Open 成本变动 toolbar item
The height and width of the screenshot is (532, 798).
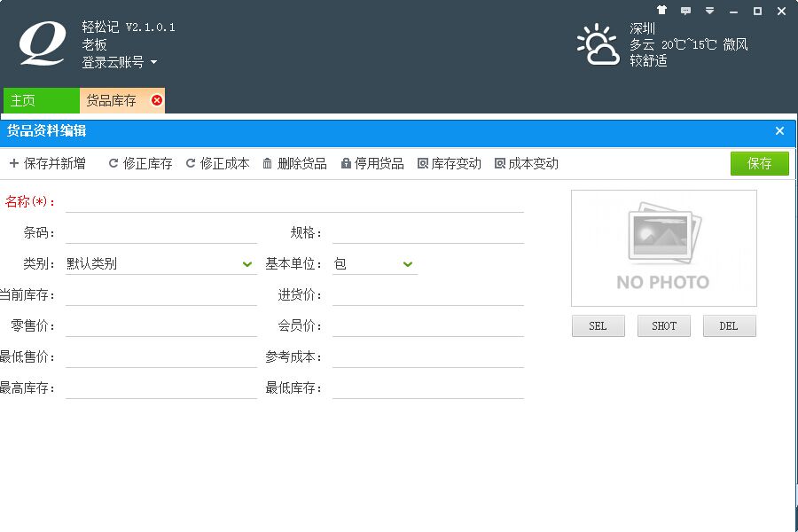526,163
